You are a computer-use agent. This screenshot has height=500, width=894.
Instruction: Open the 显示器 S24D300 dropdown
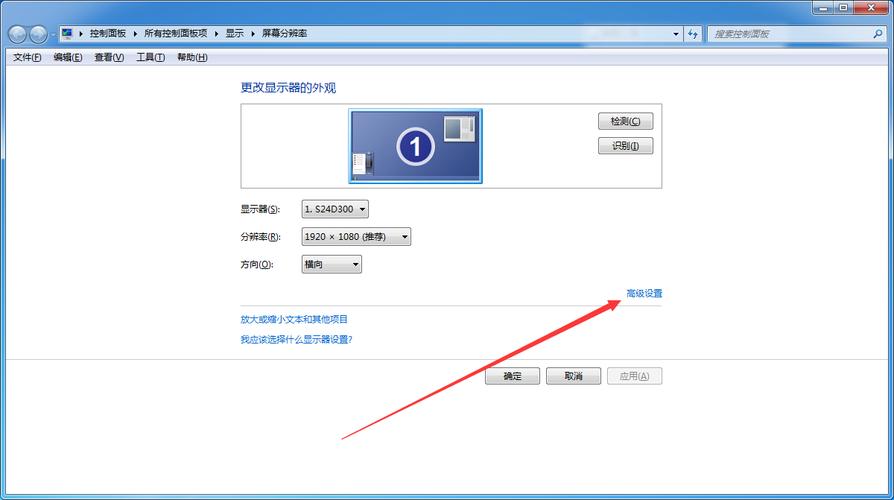(335, 209)
